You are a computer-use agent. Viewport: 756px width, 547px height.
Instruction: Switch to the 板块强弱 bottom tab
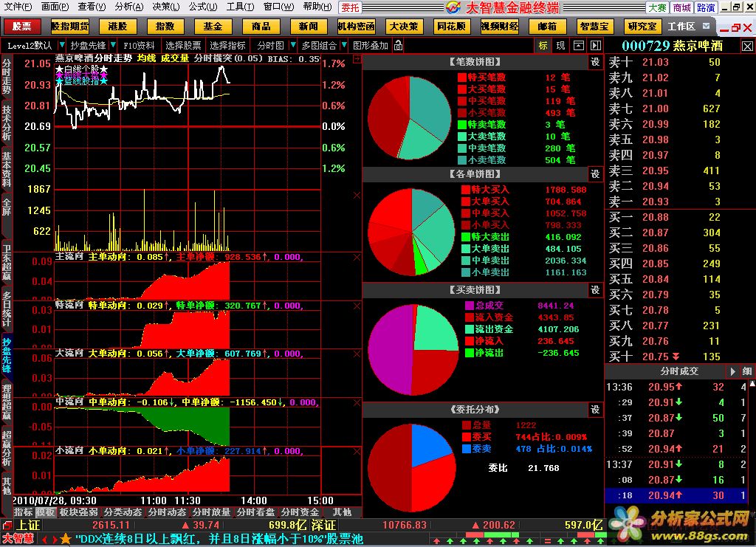tap(78, 512)
